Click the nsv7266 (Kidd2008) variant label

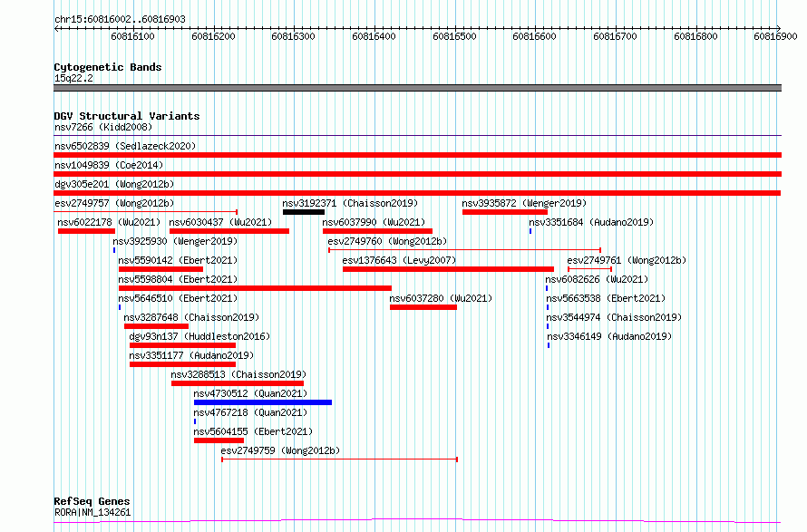[x=103, y=127]
